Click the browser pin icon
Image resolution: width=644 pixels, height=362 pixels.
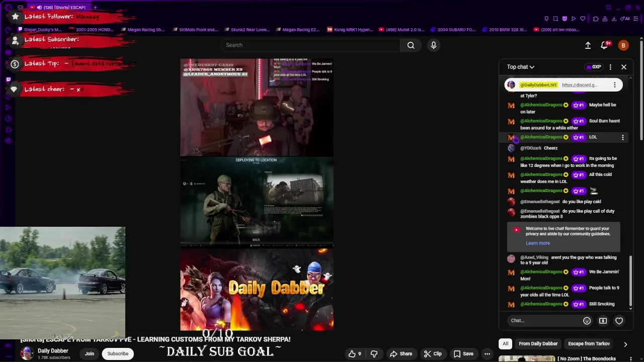pyautogui.click(x=546, y=19)
